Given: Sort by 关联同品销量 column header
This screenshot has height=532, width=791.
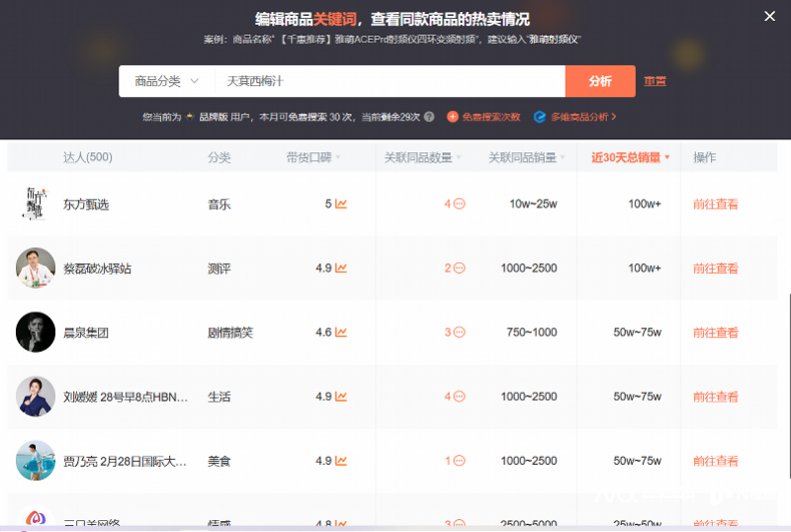Looking at the screenshot, I should (x=527, y=157).
